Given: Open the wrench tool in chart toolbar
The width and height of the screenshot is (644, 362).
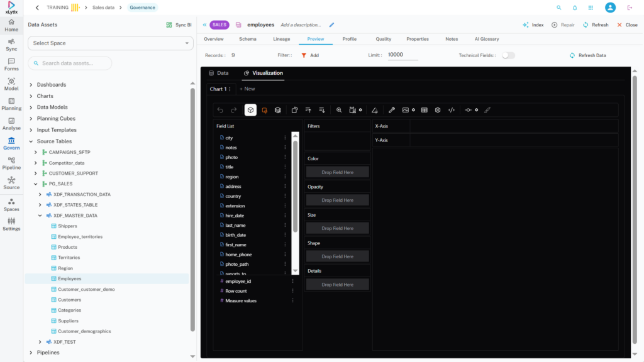Looking at the screenshot, I should click(391, 110).
